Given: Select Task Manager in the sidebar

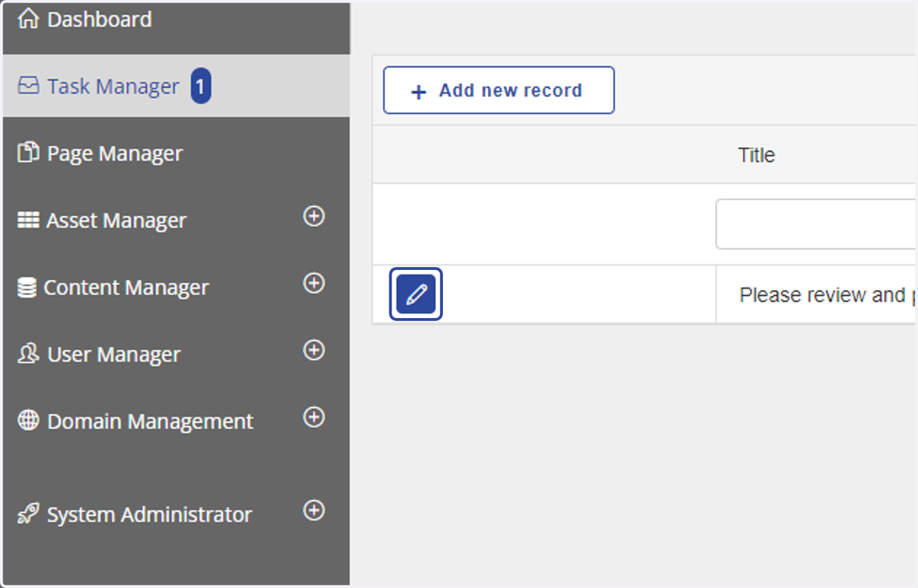Looking at the screenshot, I should coord(113,86).
